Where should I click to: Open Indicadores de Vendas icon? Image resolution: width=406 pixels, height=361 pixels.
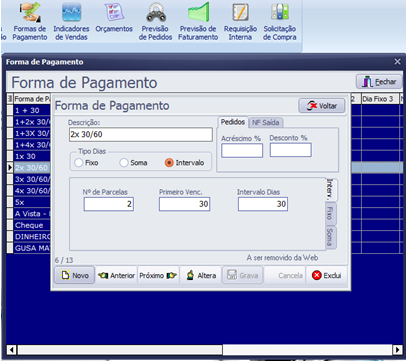[71, 22]
